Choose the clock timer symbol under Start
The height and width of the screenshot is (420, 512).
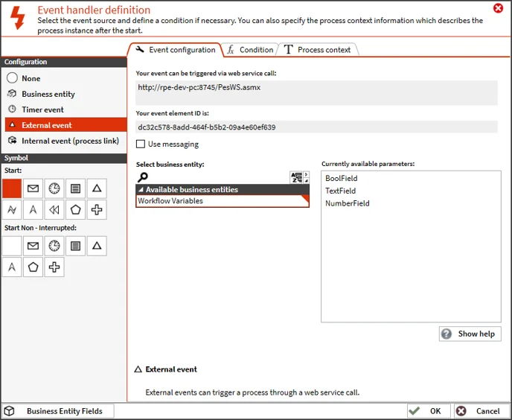point(54,188)
